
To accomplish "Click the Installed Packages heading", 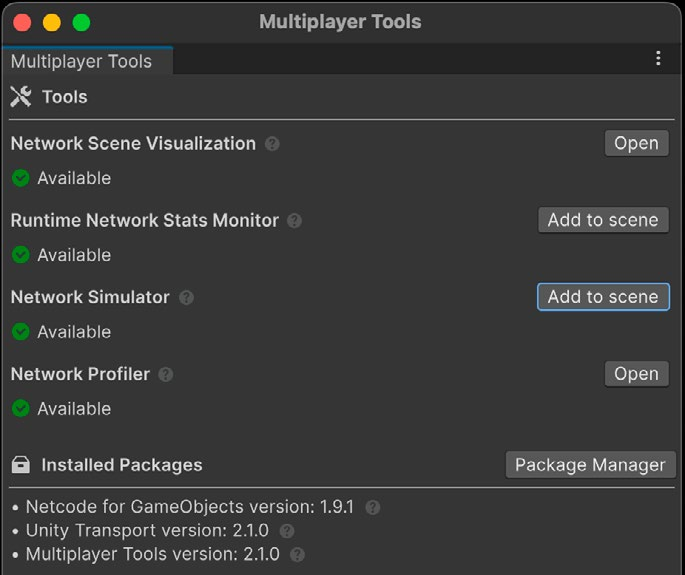I will [122, 465].
